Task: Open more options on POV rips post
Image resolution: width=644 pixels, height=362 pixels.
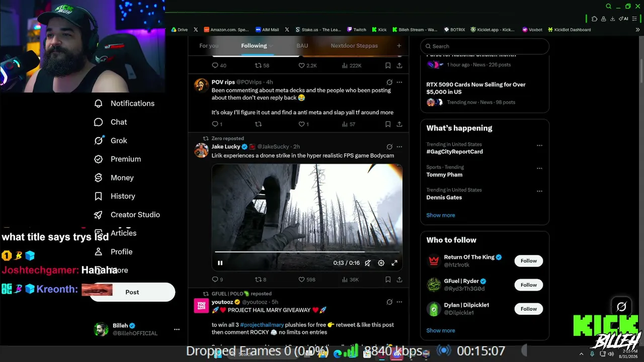Action: click(x=399, y=82)
